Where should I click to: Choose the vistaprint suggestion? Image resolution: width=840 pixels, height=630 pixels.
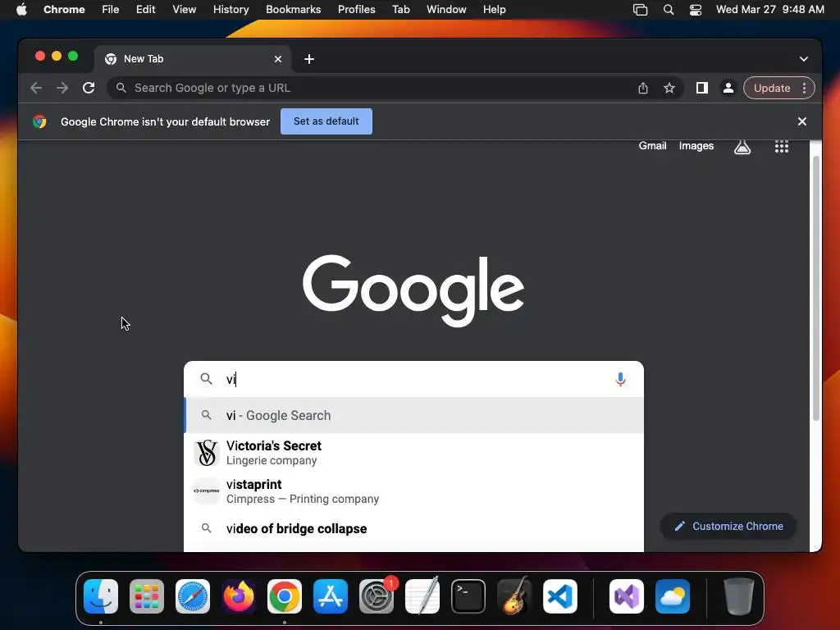pyautogui.click(x=413, y=491)
